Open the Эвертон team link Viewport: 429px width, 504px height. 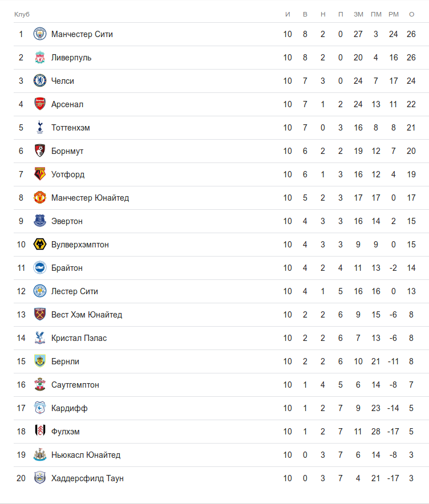[x=67, y=221]
